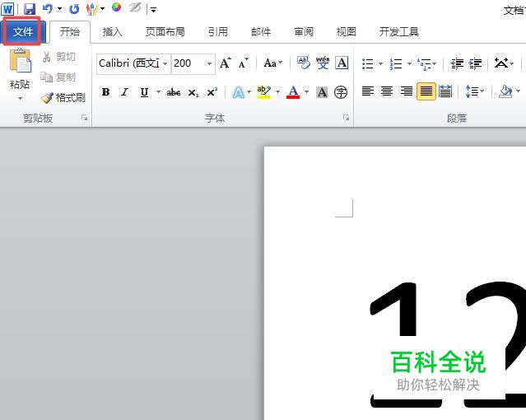This screenshot has height=420, width=526.
Task: Open highlight color dropdown arrow
Action: (x=277, y=92)
